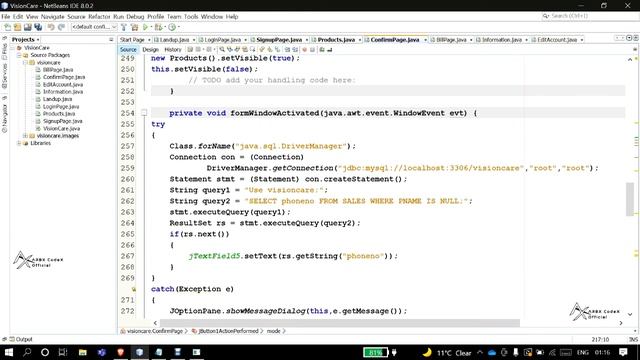Switch to the SignupPage.java editor tab
The image size is (640, 360).
click(279, 40)
